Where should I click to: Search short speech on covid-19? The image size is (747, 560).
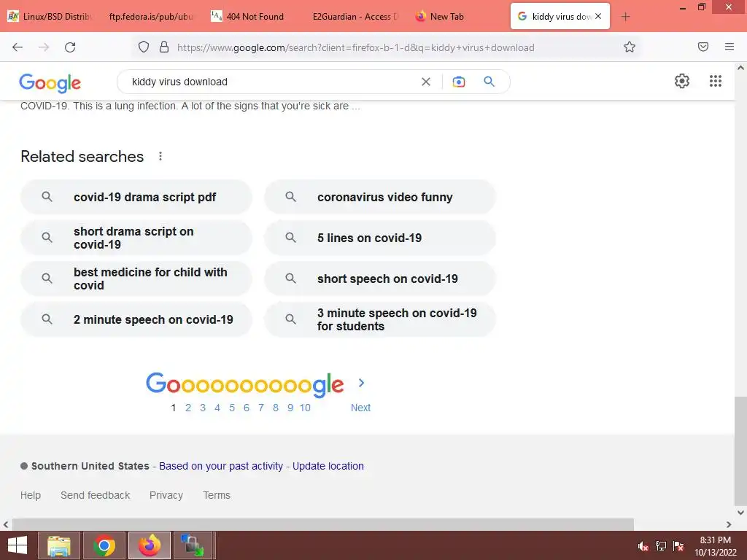click(380, 279)
